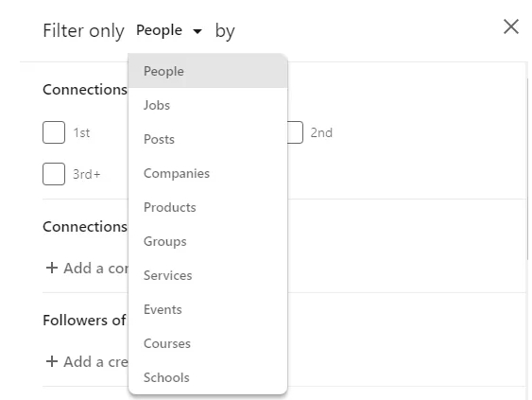Choose Schools at the bottom of the list
This screenshot has width=532, height=400.
(x=208, y=377)
